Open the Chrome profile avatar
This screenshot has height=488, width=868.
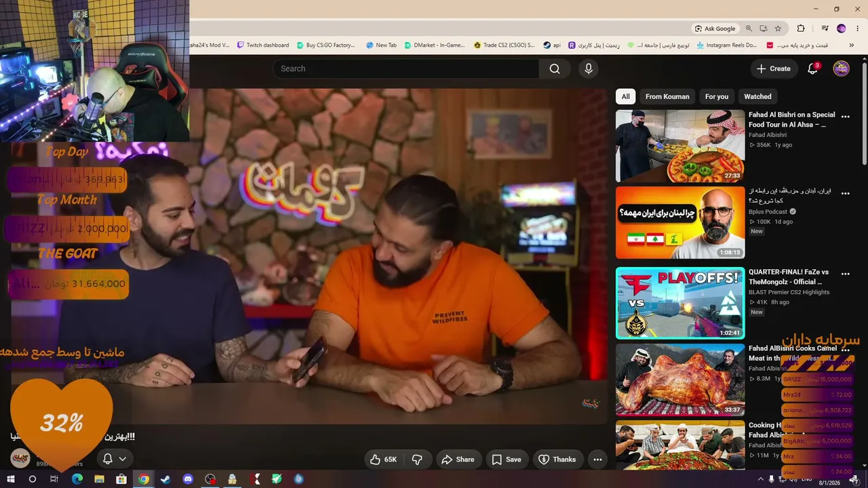pyautogui.click(x=842, y=28)
